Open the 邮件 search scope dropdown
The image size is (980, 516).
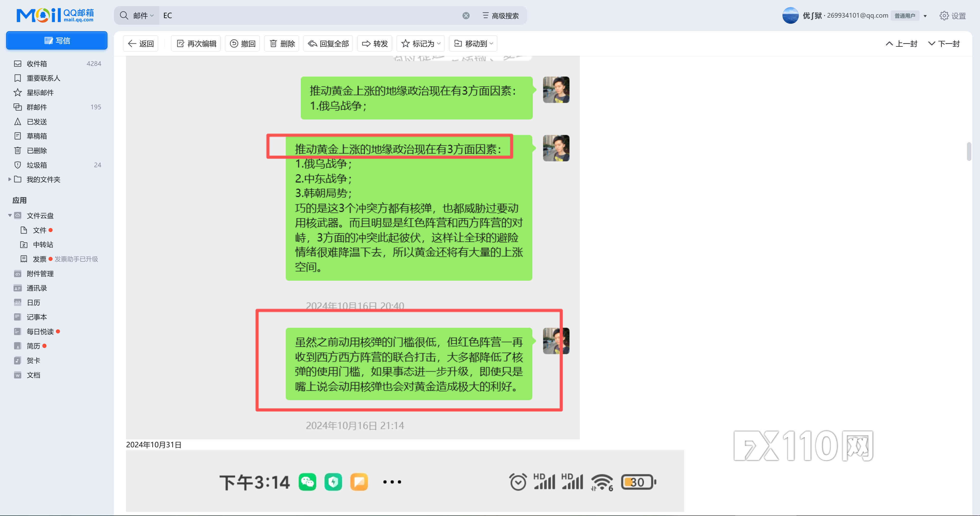[143, 16]
